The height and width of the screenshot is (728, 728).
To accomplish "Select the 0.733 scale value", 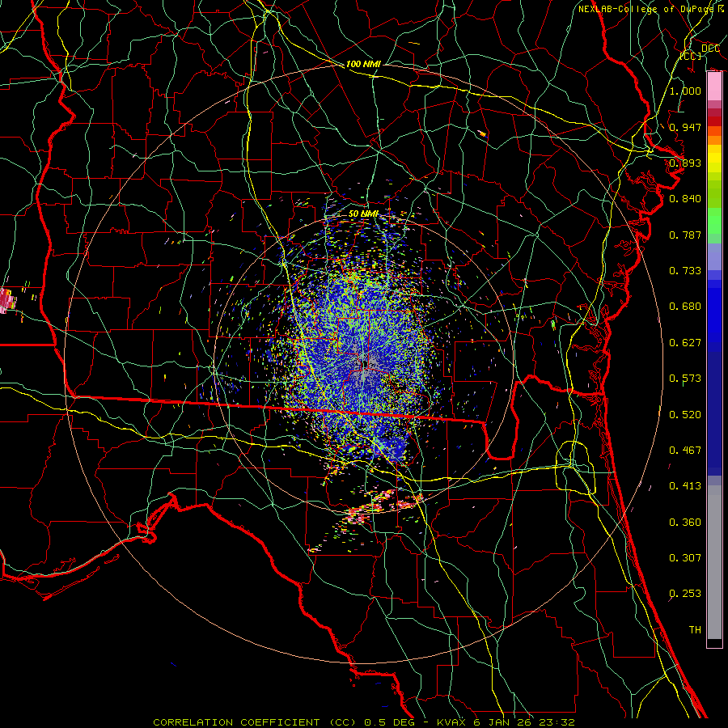I will click(685, 271).
